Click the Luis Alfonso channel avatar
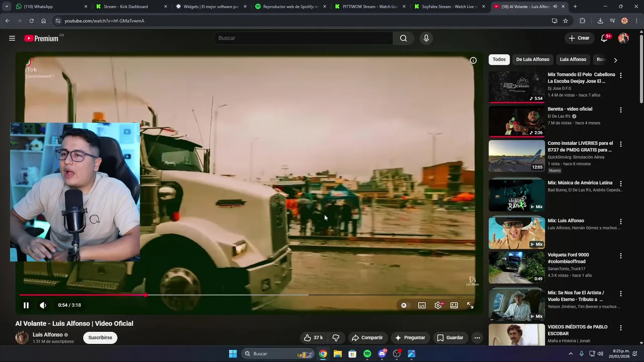Image resolution: width=644 pixels, height=362 pixels. 22,338
